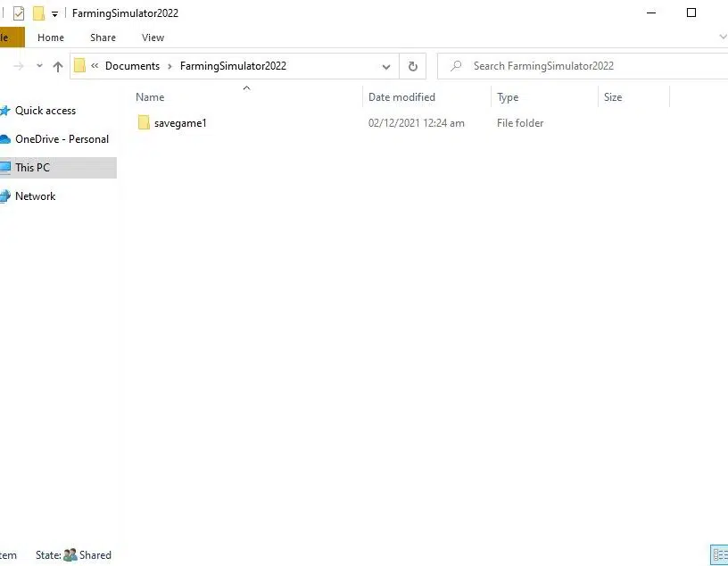
Task: Open the Share ribbon tab
Action: coord(103,37)
